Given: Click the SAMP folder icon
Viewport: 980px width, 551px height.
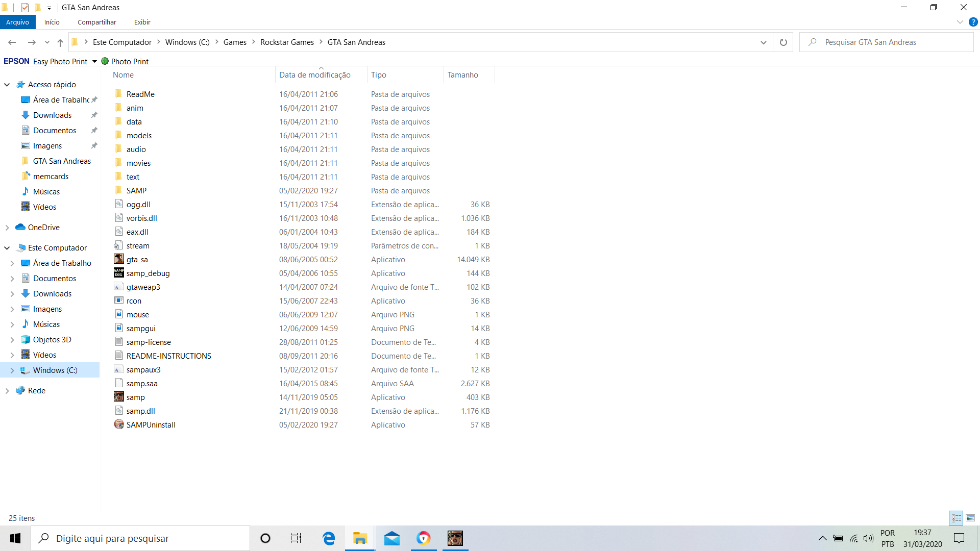Looking at the screenshot, I should [119, 190].
